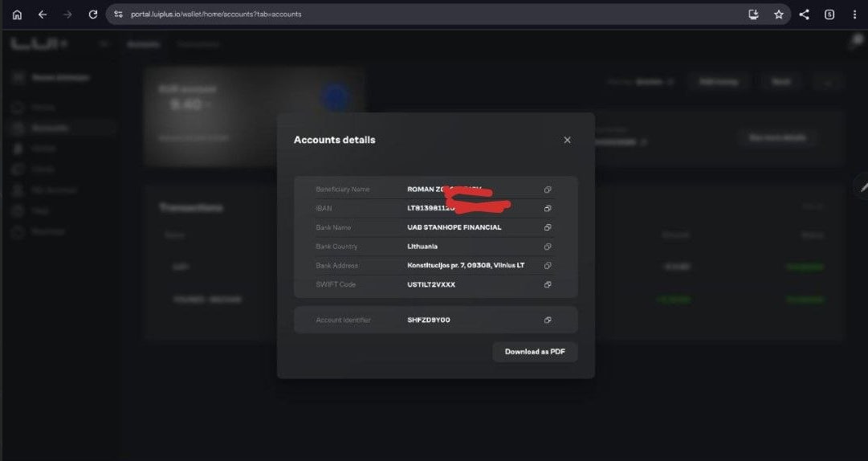
Task: Bookmark this page with the star icon
Action: pos(779,14)
